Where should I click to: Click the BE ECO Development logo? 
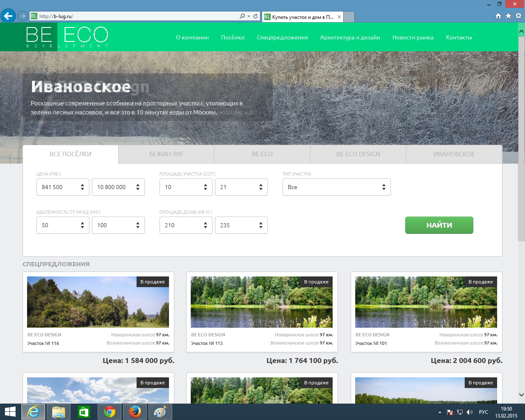pos(67,37)
